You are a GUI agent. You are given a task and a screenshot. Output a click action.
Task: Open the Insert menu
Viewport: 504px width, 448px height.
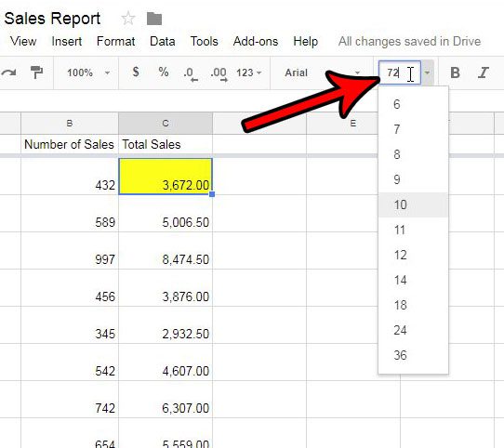(67, 42)
